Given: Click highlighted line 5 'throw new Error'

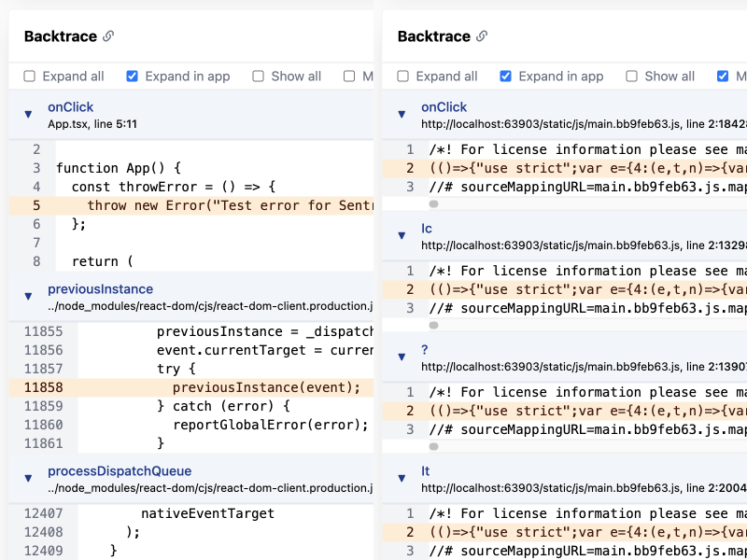Looking at the screenshot, I should [191, 205].
